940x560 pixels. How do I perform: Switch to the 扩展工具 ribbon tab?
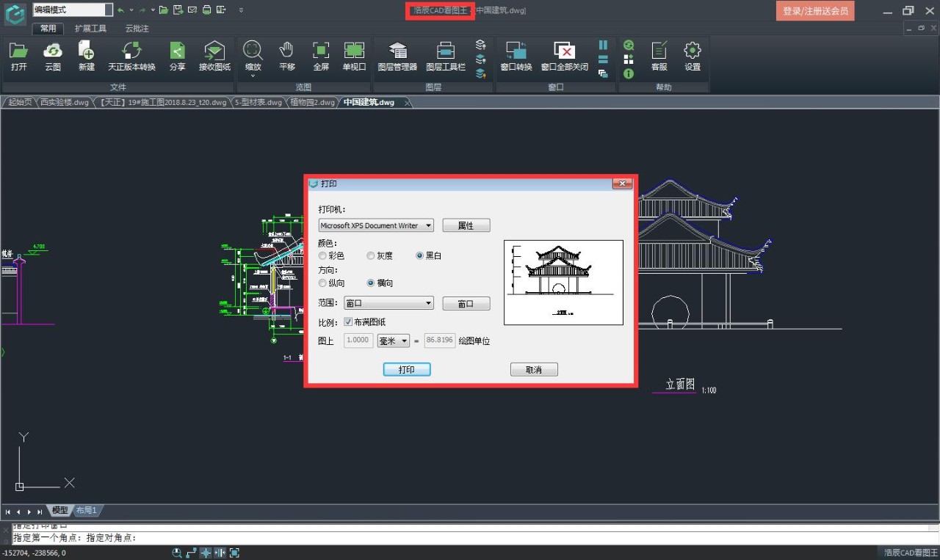pyautogui.click(x=92, y=29)
